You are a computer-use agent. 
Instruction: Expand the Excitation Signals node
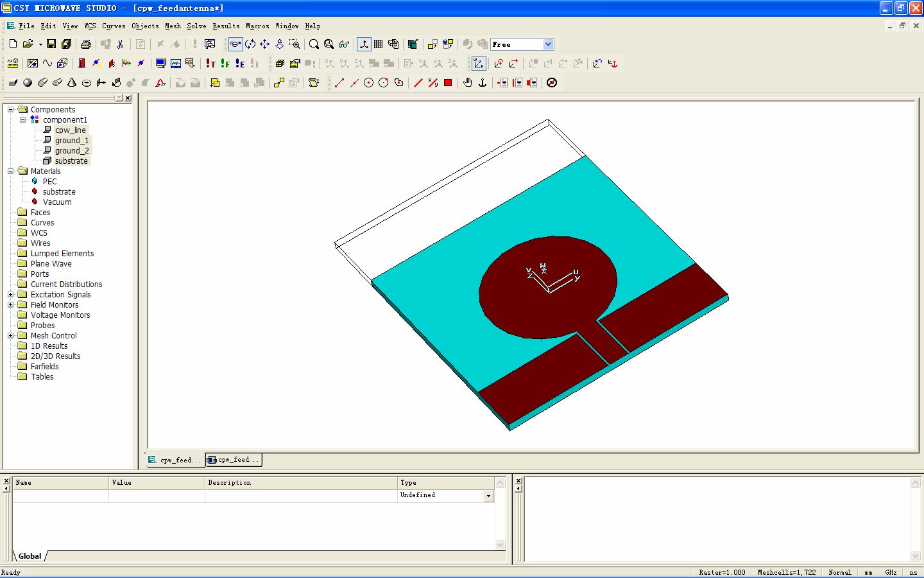[x=10, y=295]
